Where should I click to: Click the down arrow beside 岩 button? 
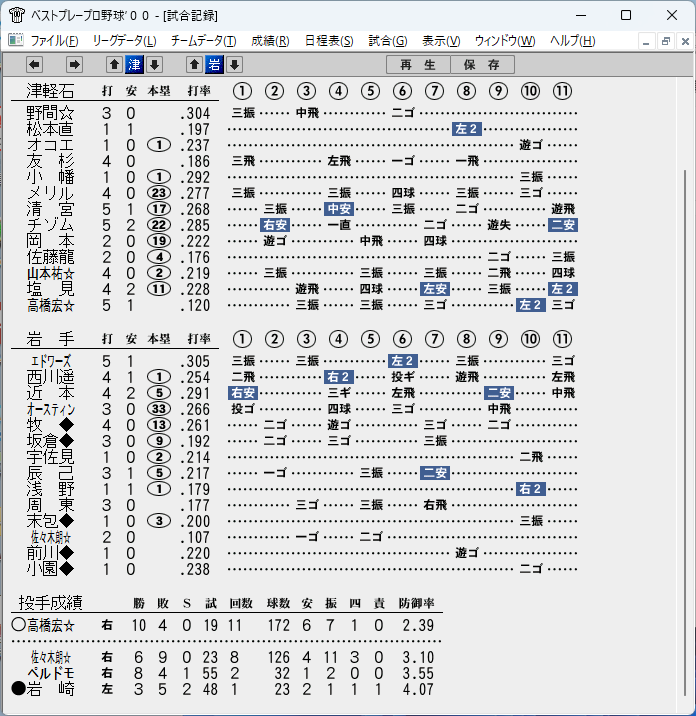[x=234, y=64]
